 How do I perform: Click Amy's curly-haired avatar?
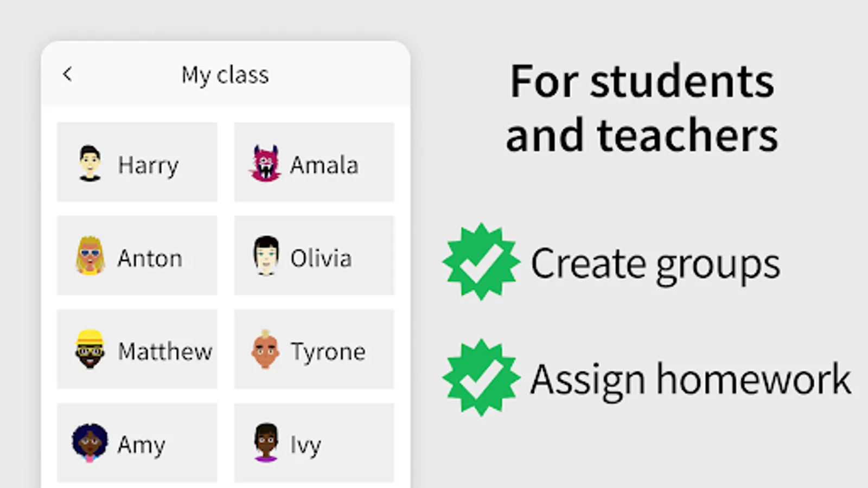pyautogui.click(x=90, y=442)
